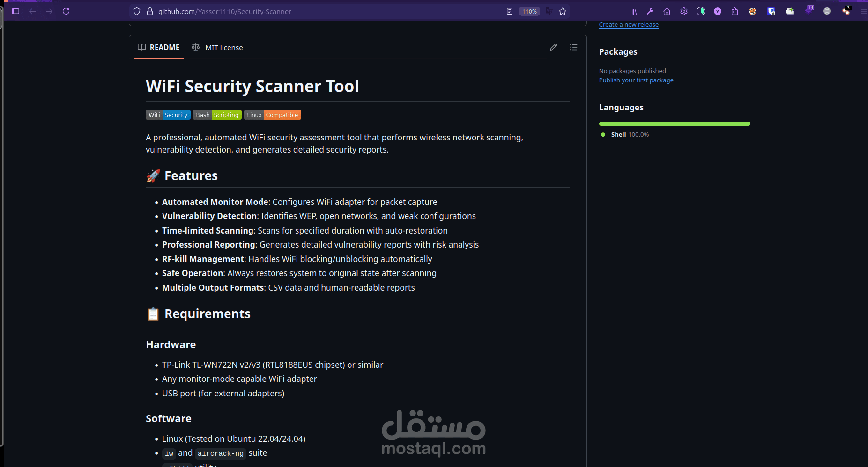Open the puzzle-piece extensions icon
The height and width of the screenshot is (467, 868).
[735, 11]
